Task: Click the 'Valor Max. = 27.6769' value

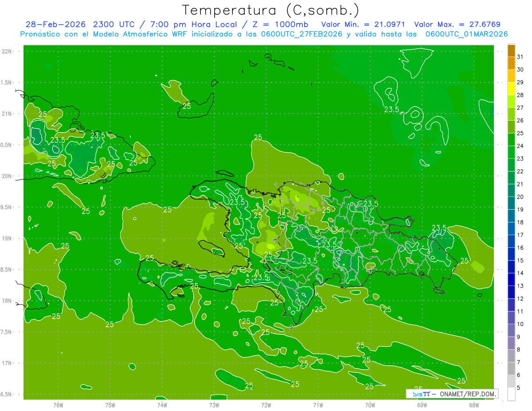Action: click(458, 24)
